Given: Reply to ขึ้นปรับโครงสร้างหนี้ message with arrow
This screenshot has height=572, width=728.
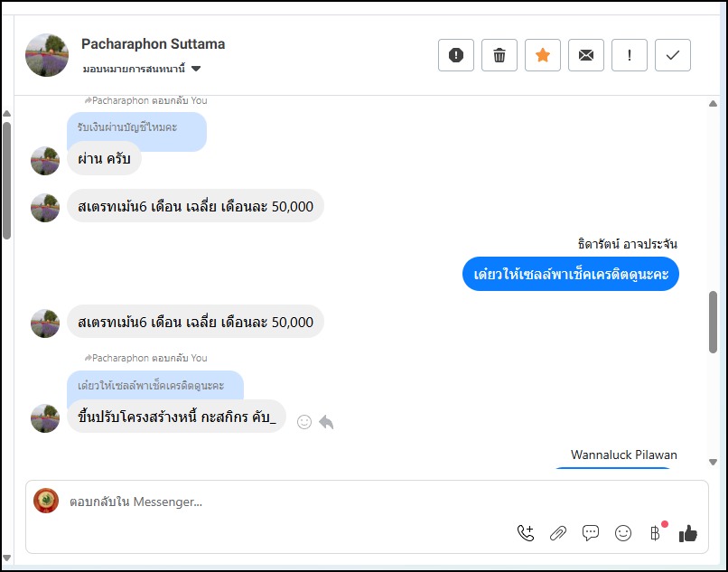Looking at the screenshot, I should pyautogui.click(x=326, y=422).
